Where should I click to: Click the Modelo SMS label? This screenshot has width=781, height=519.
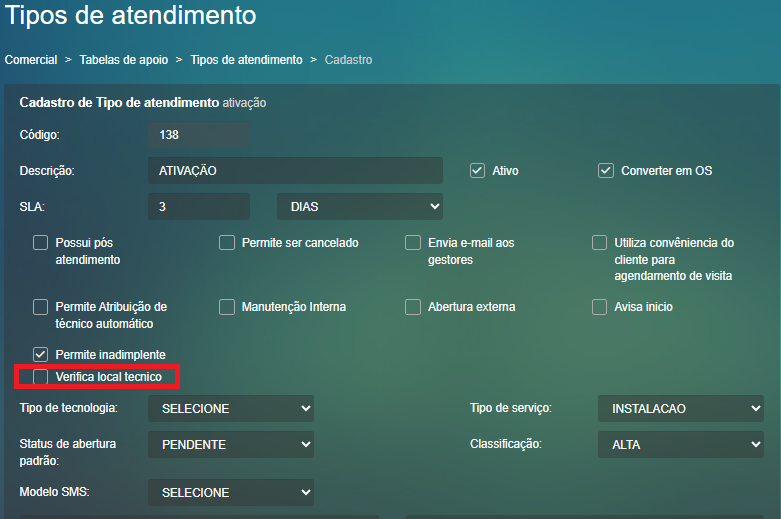click(x=54, y=492)
